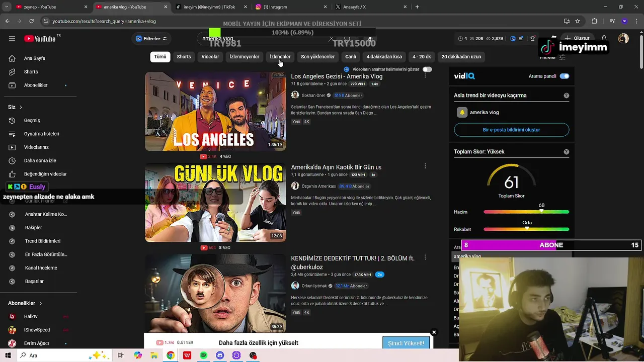Open File Explorer from the taskbar
This screenshot has height=362, width=644.
[154, 355]
